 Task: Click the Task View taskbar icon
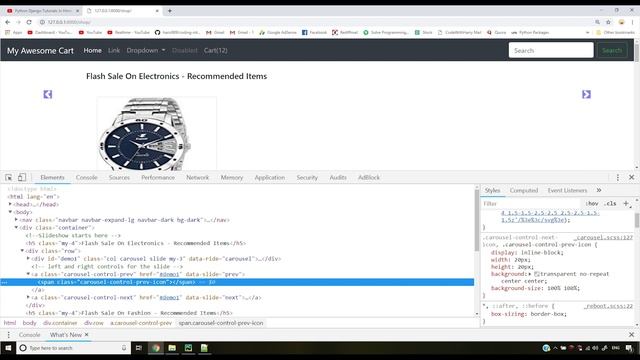[139, 348]
